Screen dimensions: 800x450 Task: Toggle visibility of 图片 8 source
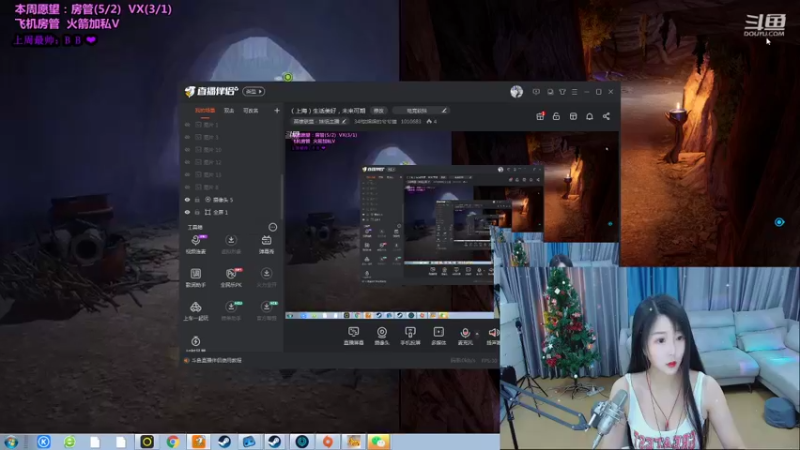click(x=187, y=187)
